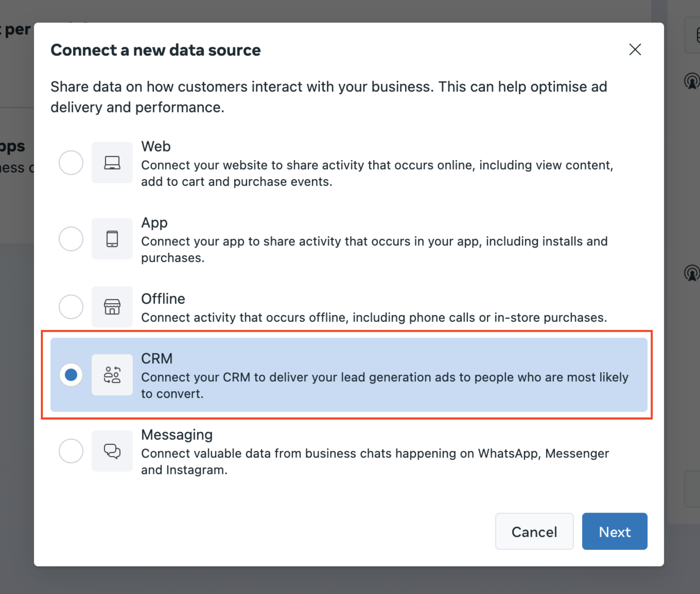Viewport: 700px width, 594px height.
Task: Close the dialog using the X icon
Action: coord(635,50)
